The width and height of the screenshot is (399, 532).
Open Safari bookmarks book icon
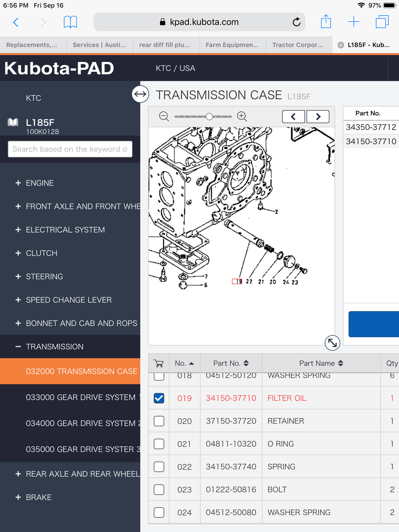pyautogui.click(x=70, y=22)
